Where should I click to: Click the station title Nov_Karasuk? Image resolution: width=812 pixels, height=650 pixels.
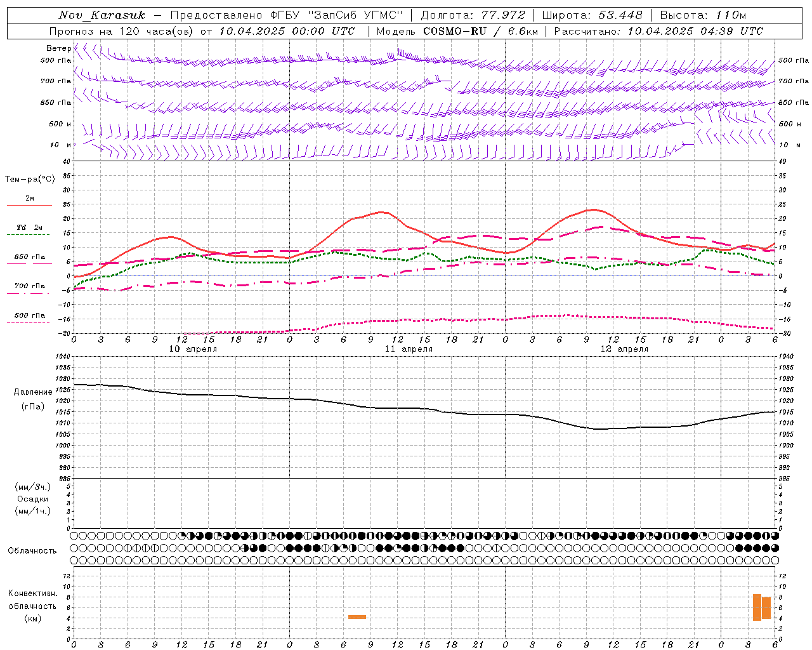[x=101, y=15]
